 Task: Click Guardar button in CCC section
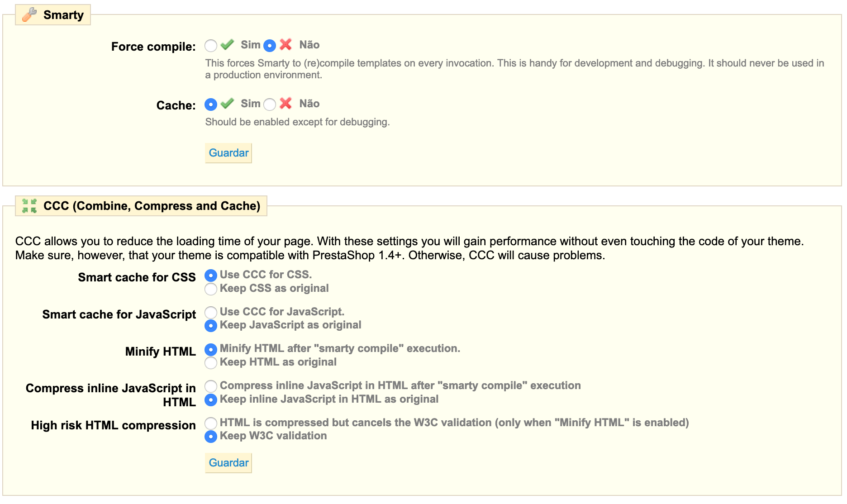(228, 463)
